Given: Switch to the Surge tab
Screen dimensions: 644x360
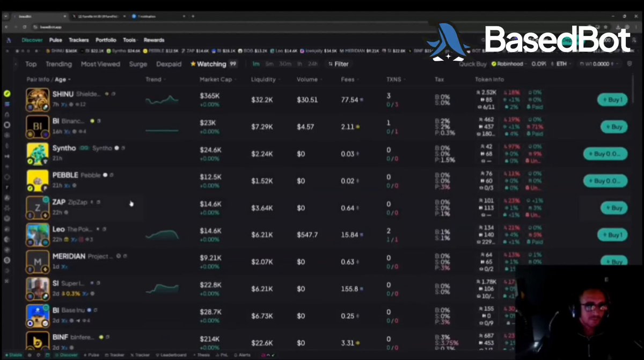Looking at the screenshot, I should coord(138,64).
